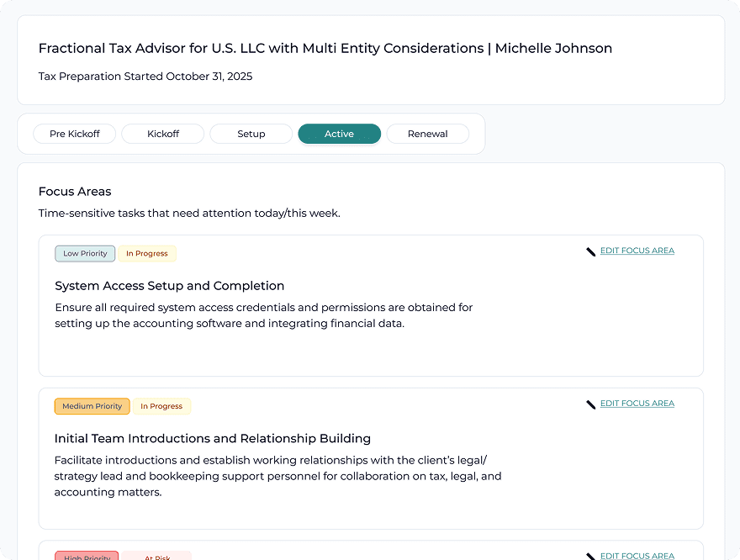Open System Access Setup and Completion title
This screenshot has width=740, height=560.
coord(169,286)
